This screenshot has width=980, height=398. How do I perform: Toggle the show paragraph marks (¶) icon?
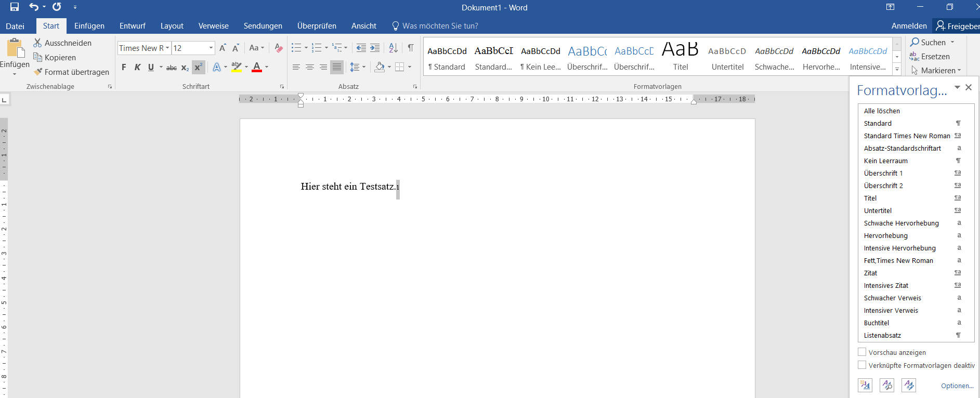point(411,48)
